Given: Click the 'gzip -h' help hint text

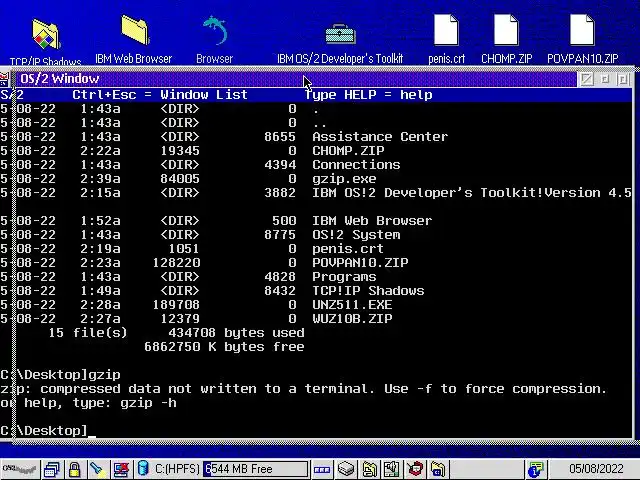Looking at the screenshot, I should click(149, 403).
